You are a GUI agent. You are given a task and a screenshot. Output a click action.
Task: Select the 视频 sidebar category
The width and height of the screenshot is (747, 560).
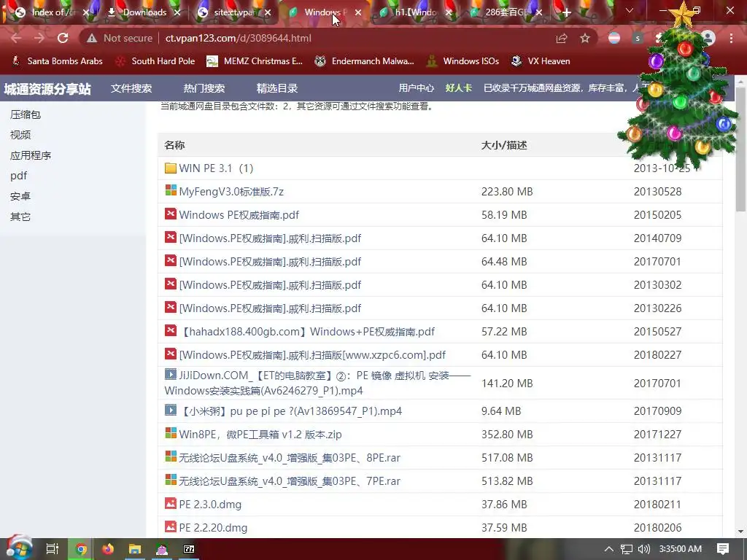[20, 135]
